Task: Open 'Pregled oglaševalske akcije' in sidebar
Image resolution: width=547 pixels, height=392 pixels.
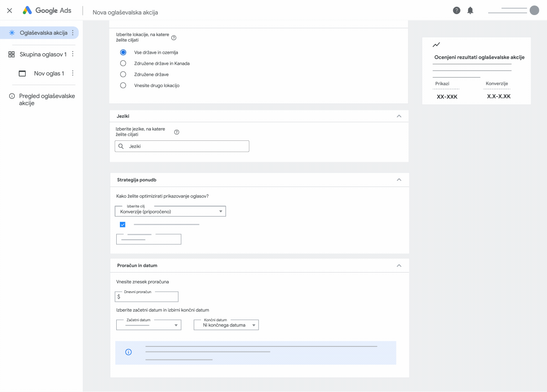Action: [46, 99]
